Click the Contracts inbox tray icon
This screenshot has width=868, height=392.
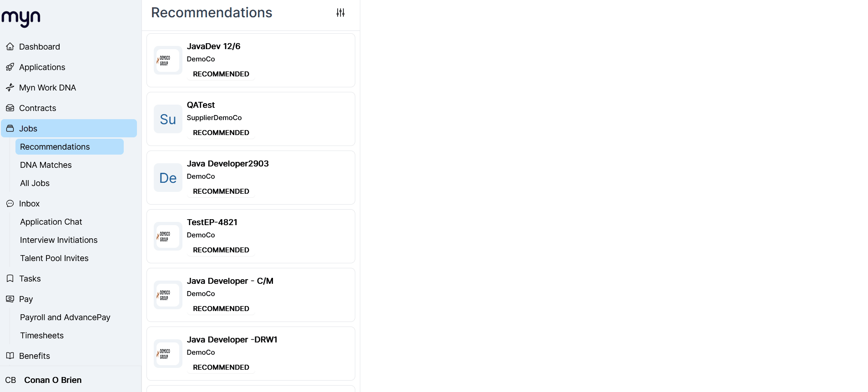(10, 108)
